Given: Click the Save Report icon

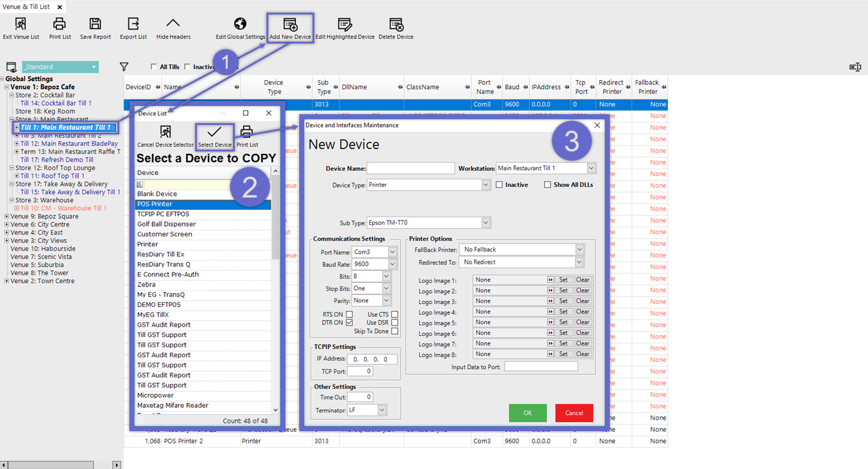Looking at the screenshot, I should click(x=95, y=25).
